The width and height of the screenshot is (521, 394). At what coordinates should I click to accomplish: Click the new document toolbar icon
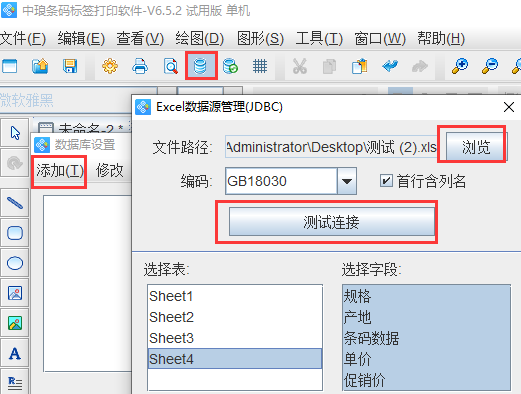[10, 66]
